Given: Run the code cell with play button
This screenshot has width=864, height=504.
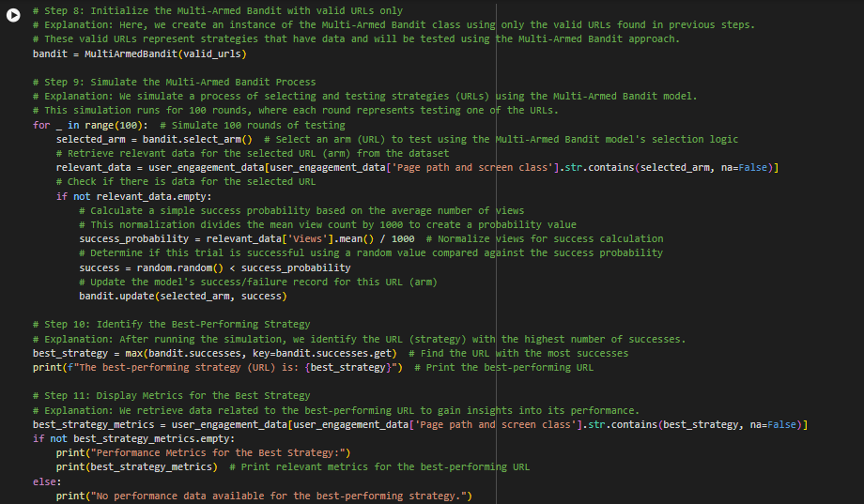Looking at the screenshot, I should (x=13, y=15).
